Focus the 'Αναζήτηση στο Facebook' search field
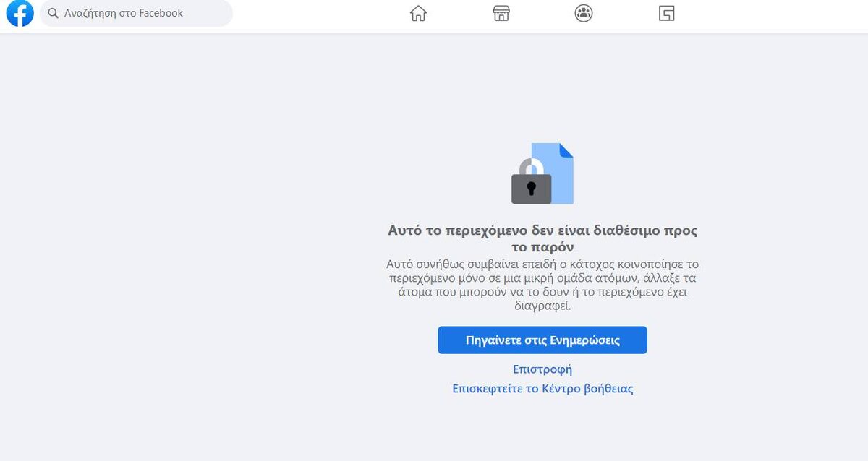 [x=136, y=13]
